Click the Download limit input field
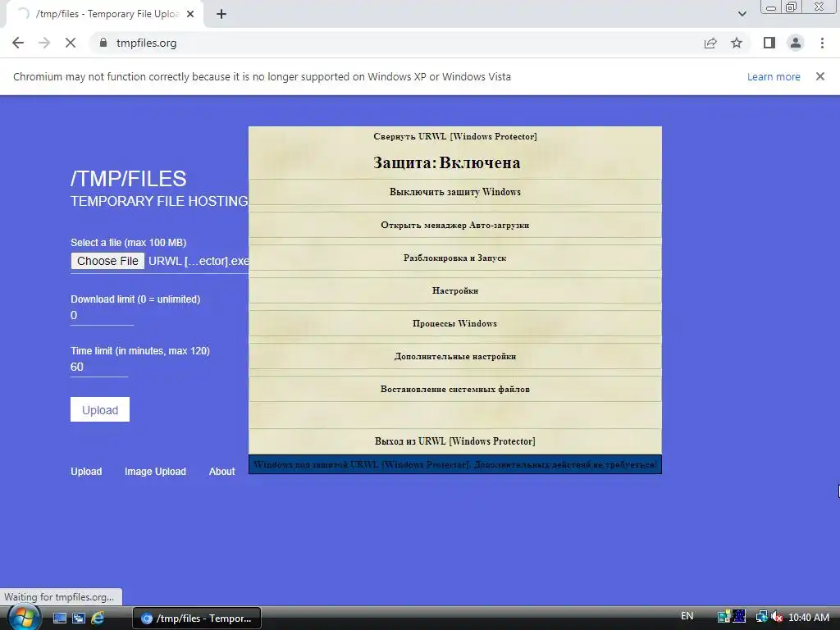 coord(102,316)
